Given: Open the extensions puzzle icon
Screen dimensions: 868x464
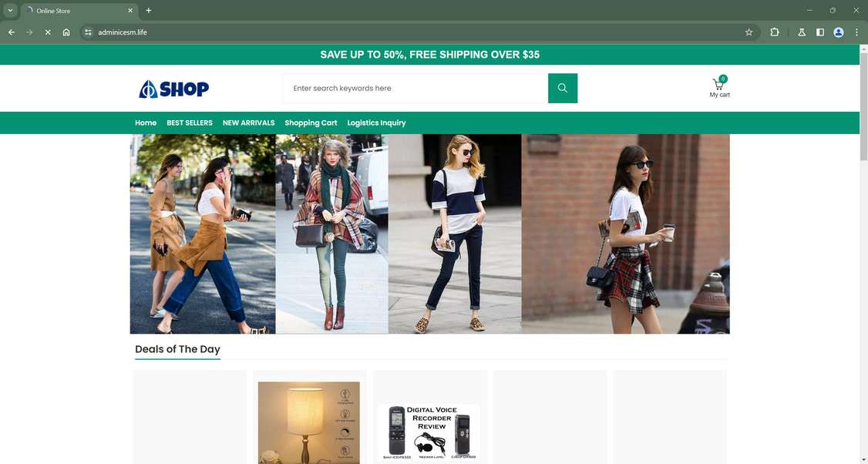Looking at the screenshot, I should (775, 32).
